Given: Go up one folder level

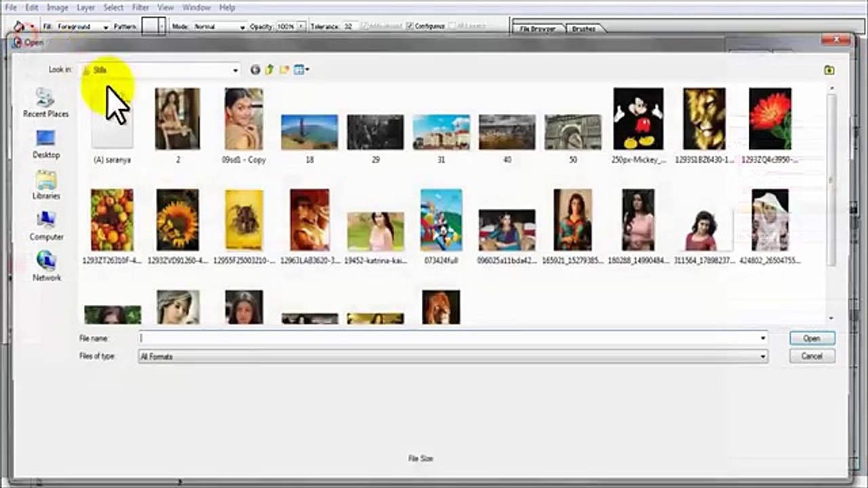Looking at the screenshot, I should [x=269, y=70].
